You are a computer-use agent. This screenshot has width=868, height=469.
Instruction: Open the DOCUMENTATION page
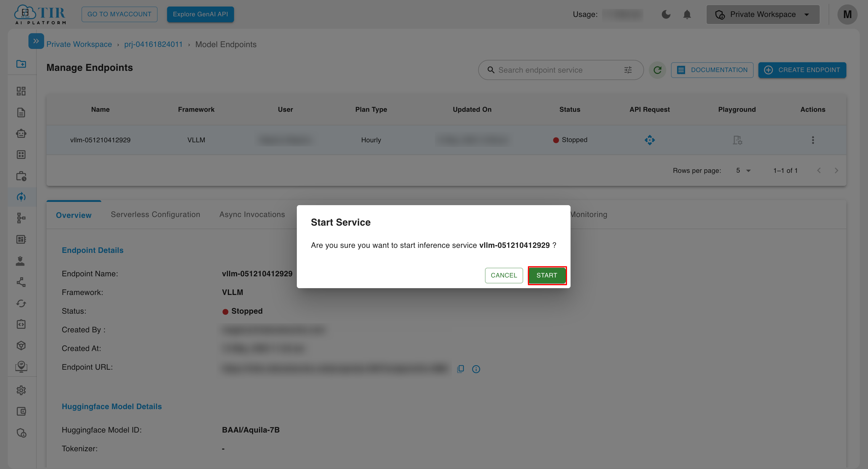(x=712, y=70)
